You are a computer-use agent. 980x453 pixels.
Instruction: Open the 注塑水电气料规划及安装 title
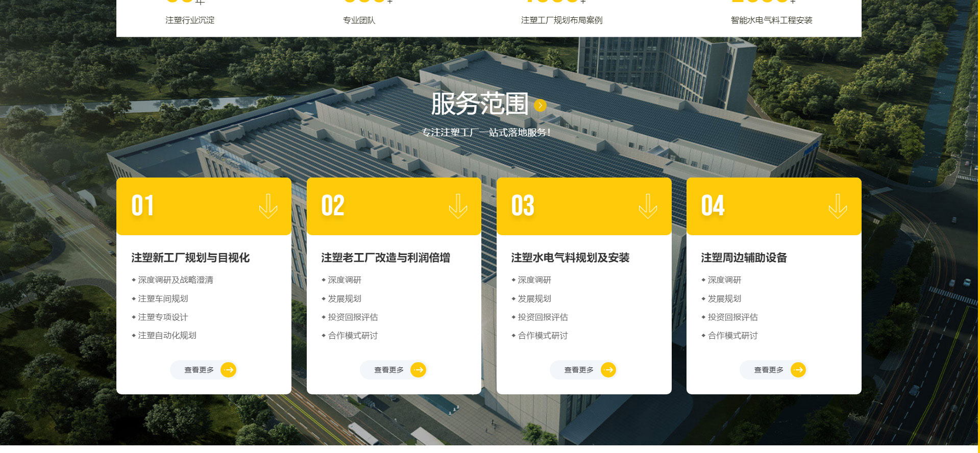[570, 258]
